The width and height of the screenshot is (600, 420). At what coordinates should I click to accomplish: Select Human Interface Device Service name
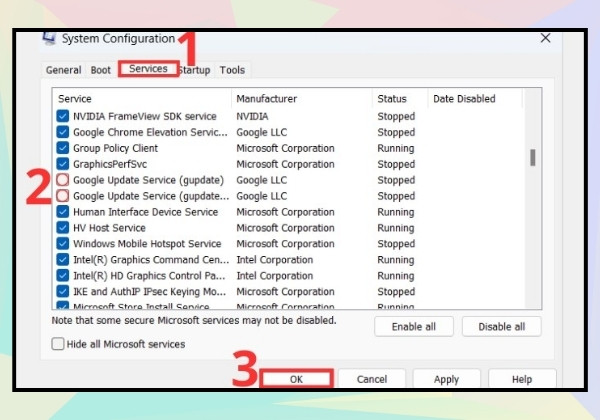click(x=145, y=212)
